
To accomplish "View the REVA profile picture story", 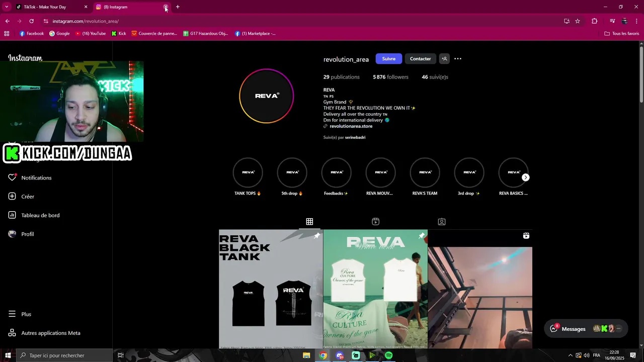I will 267,96.
